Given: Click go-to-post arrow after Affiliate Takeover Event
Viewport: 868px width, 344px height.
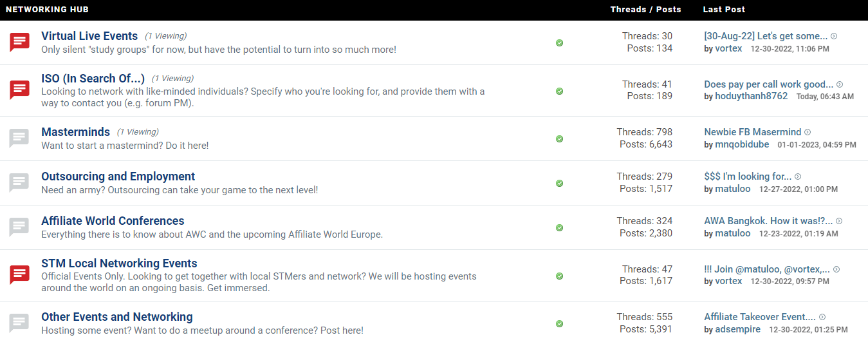Looking at the screenshot, I should pyautogui.click(x=822, y=317).
